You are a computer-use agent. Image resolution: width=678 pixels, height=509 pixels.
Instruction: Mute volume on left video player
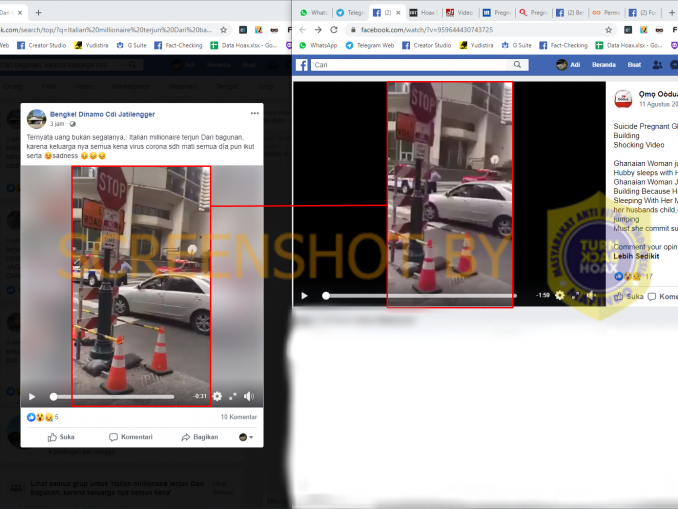point(249,396)
